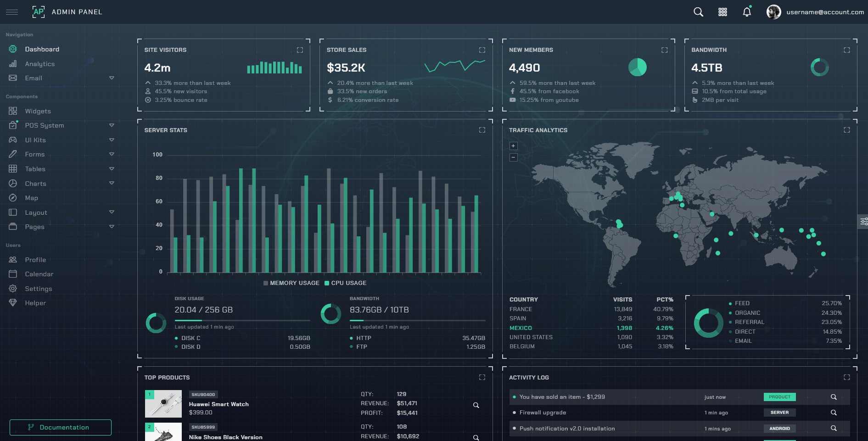The width and height of the screenshot is (868, 441).
Task: Open the apps grid icon beside search
Action: coord(722,11)
